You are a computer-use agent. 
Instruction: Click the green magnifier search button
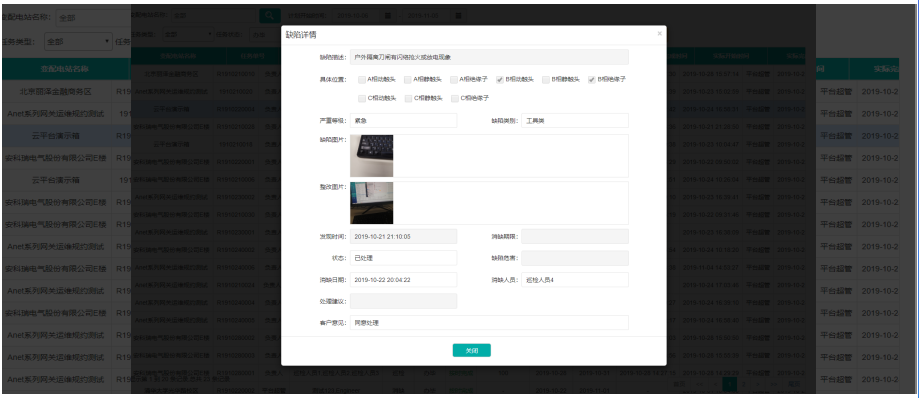pyautogui.click(x=270, y=15)
